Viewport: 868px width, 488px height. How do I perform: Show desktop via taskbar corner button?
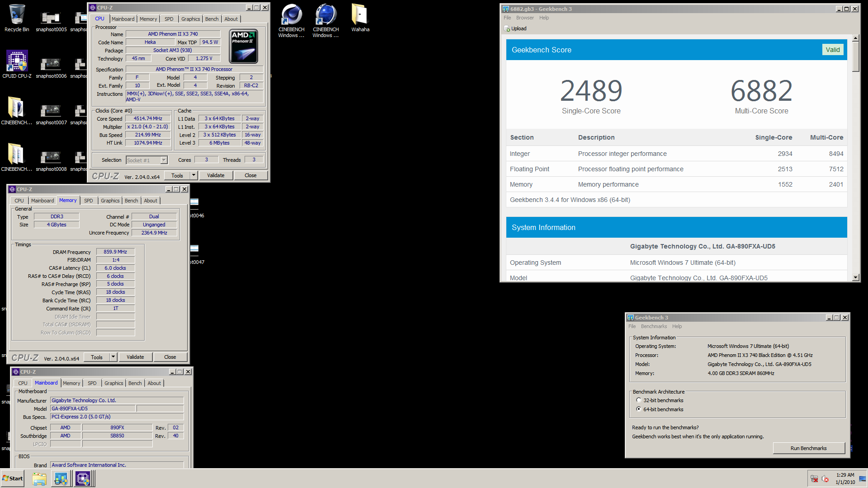(863, 479)
